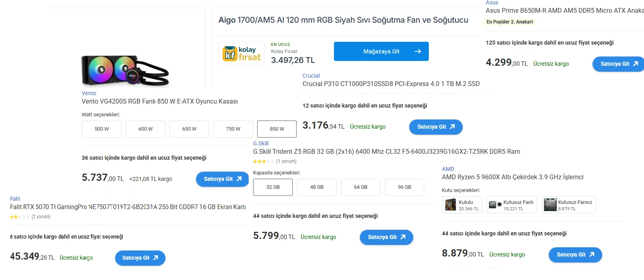
Task: Select the 48 GB capacity option
Action: pyautogui.click(x=317, y=187)
